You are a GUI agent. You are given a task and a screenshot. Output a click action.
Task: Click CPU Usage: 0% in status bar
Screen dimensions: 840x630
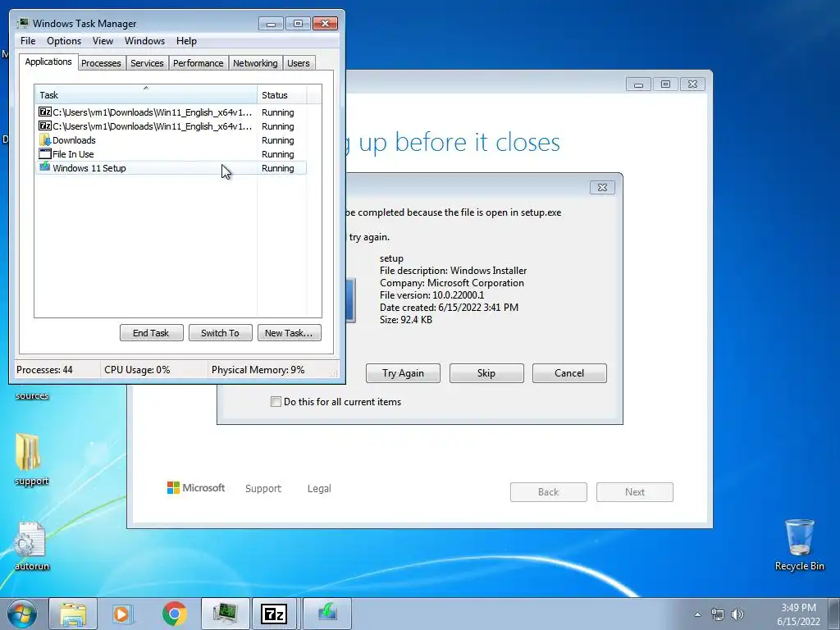(x=137, y=370)
